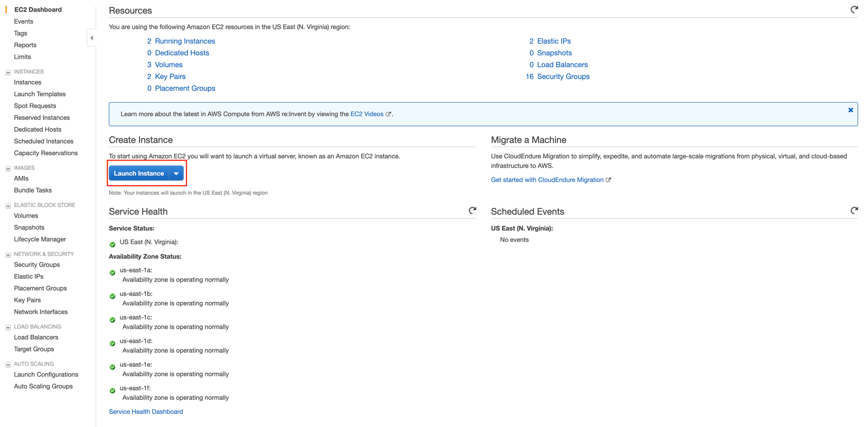Image resolution: width=868 pixels, height=427 pixels.
Task: Open the Service Health Dashboard link
Action: [146, 412]
